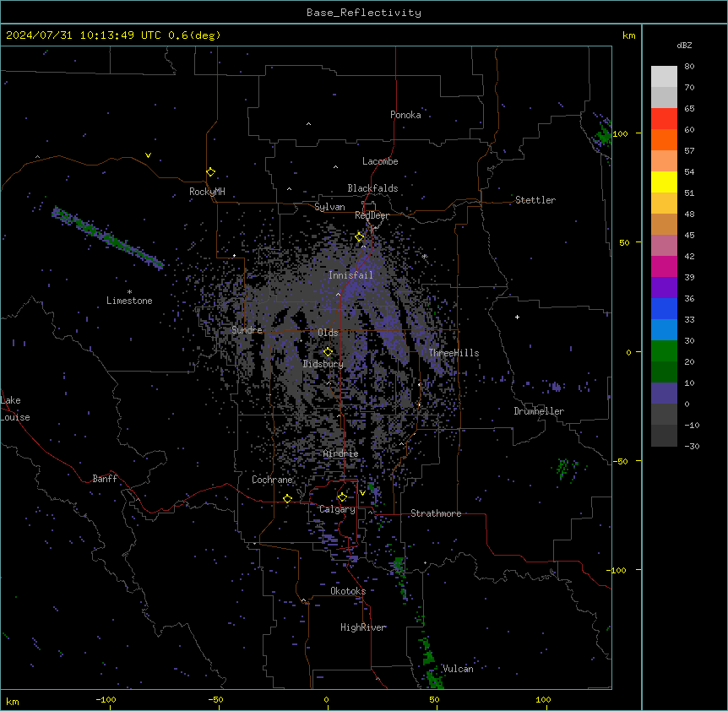Click the 50 tick label on the horizontal axis

(434, 700)
